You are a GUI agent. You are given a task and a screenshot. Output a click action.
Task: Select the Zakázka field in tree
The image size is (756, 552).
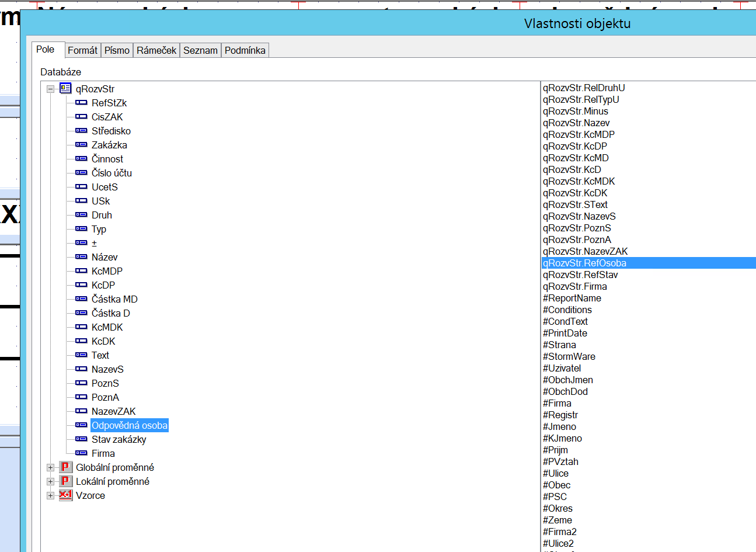click(109, 145)
